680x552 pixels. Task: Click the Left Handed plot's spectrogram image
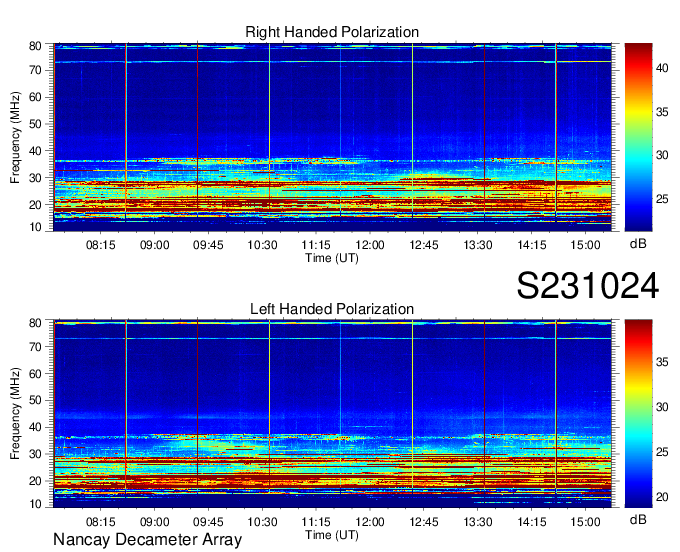coord(332,414)
